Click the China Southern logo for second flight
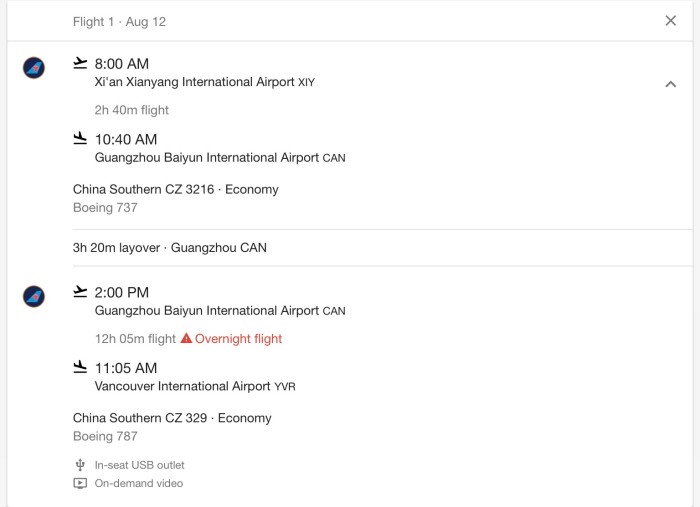Screen dimensions: 700x507 click(34, 296)
